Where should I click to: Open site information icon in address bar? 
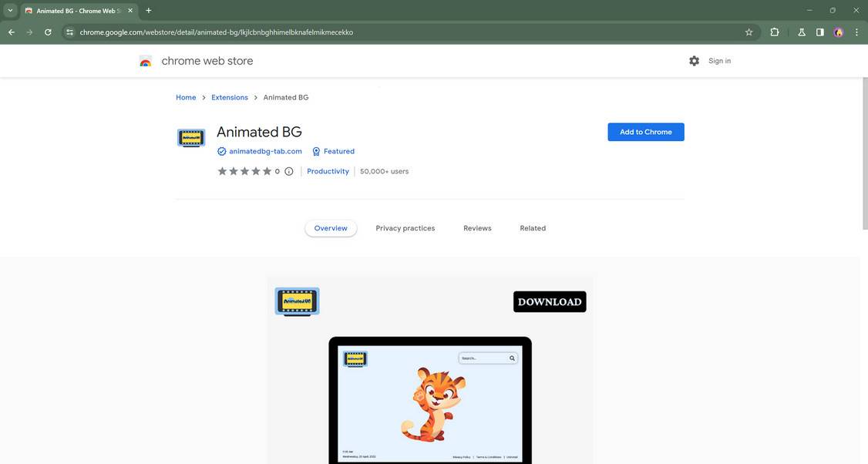pyautogui.click(x=69, y=32)
